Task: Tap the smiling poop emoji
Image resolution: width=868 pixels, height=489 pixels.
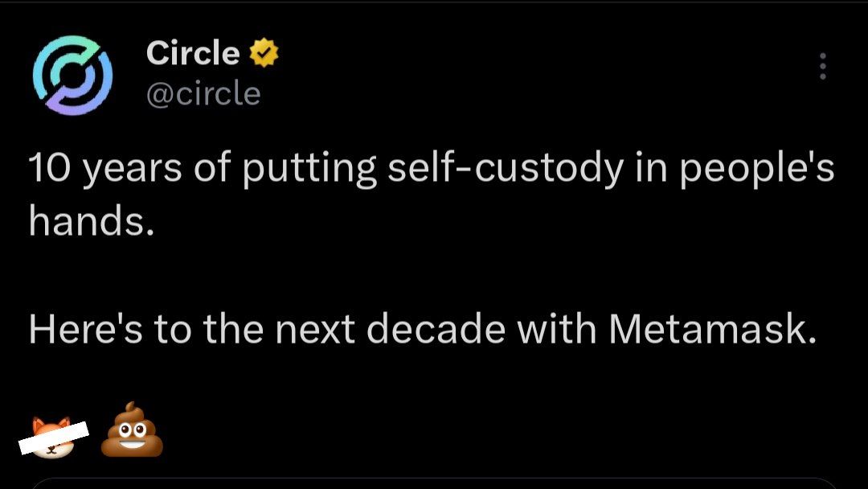Action: pos(132,430)
